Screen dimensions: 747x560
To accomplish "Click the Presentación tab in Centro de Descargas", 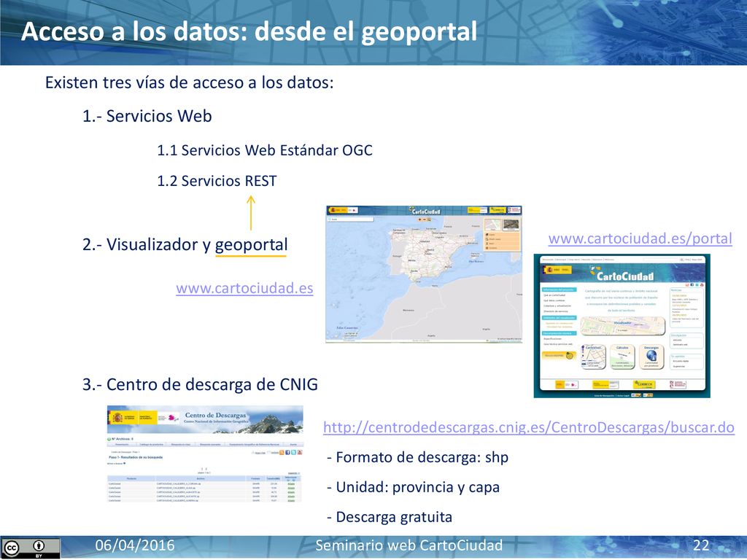I will (x=122, y=444).
